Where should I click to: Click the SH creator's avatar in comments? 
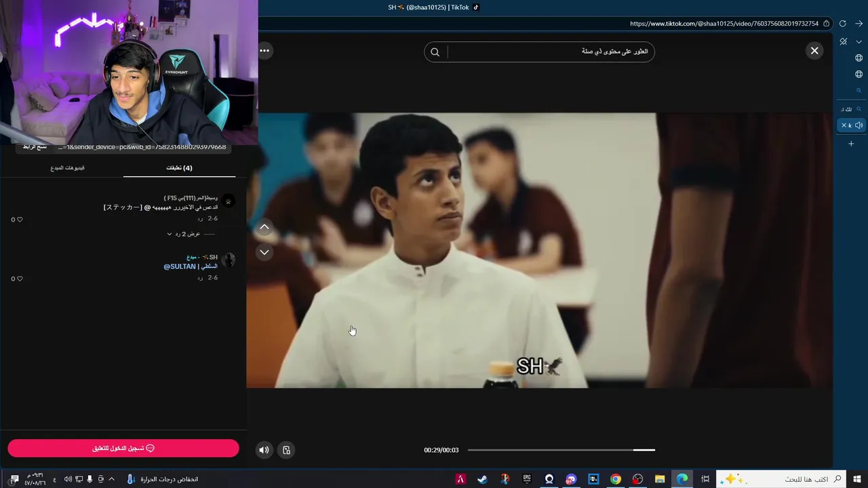coord(229,260)
